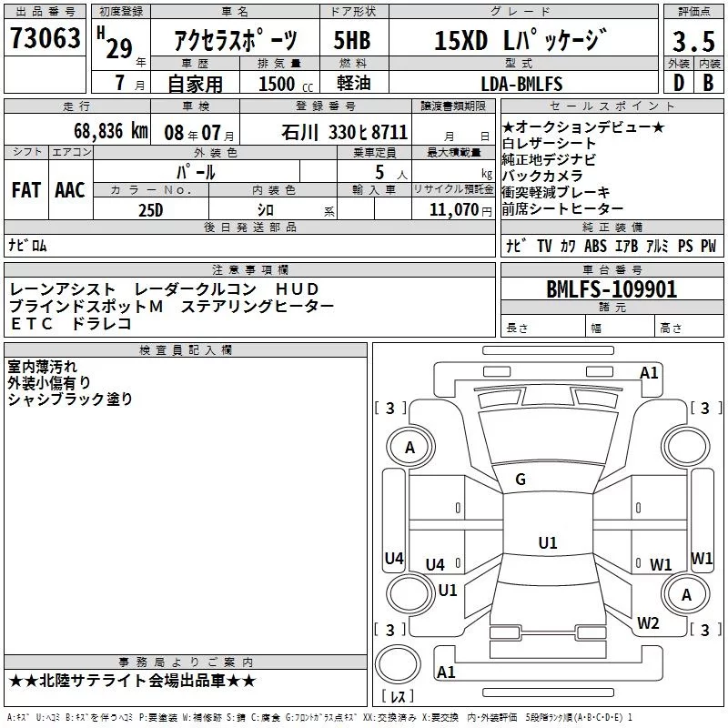Image resolution: width=728 pixels, height=728 pixels.
Task: Select the colour number 25D
Action: tap(151, 210)
